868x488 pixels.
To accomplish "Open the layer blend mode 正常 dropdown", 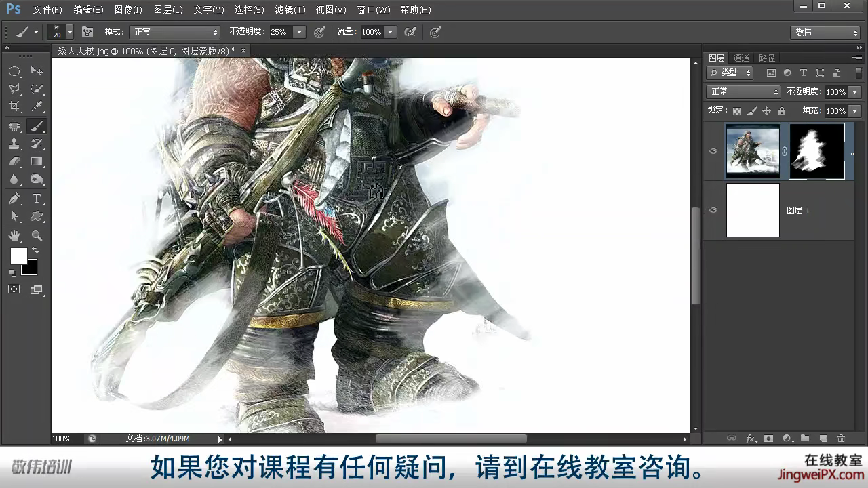I will pyautogui.click(x=743, y=91).
